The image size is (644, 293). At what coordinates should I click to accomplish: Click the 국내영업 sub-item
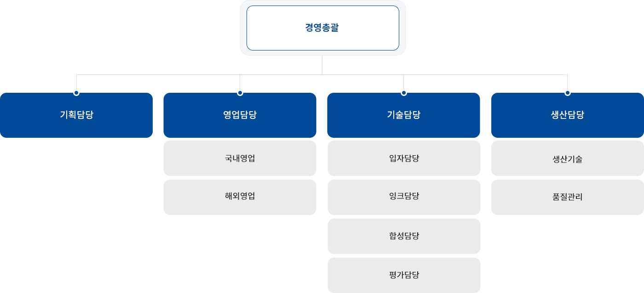click(x=240, y=158)
